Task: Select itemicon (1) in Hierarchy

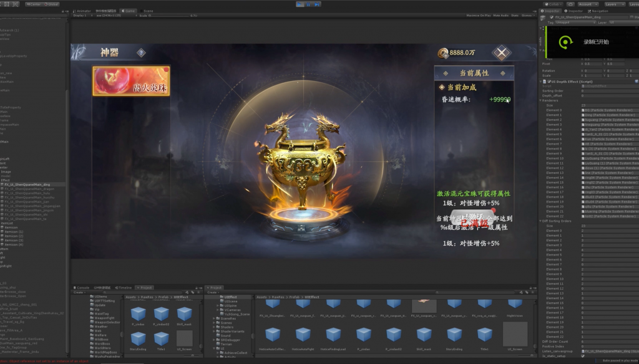Action: click(x=14, y=232)
